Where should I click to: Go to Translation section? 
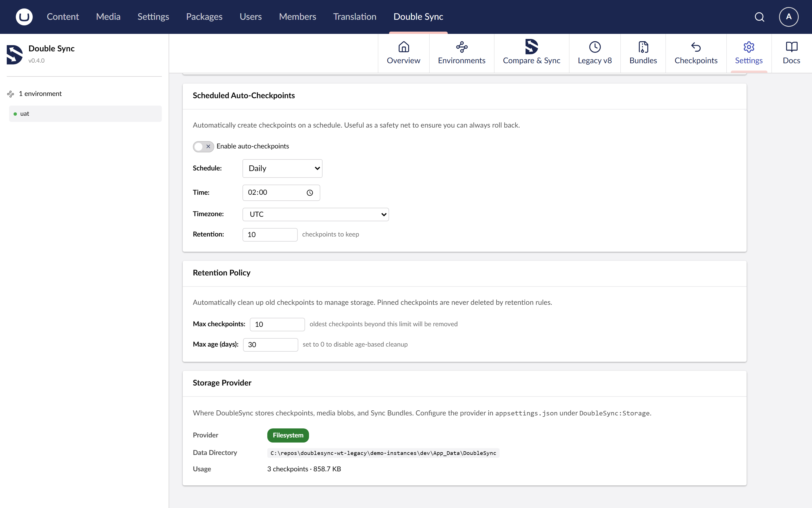(x=355, y=17)
